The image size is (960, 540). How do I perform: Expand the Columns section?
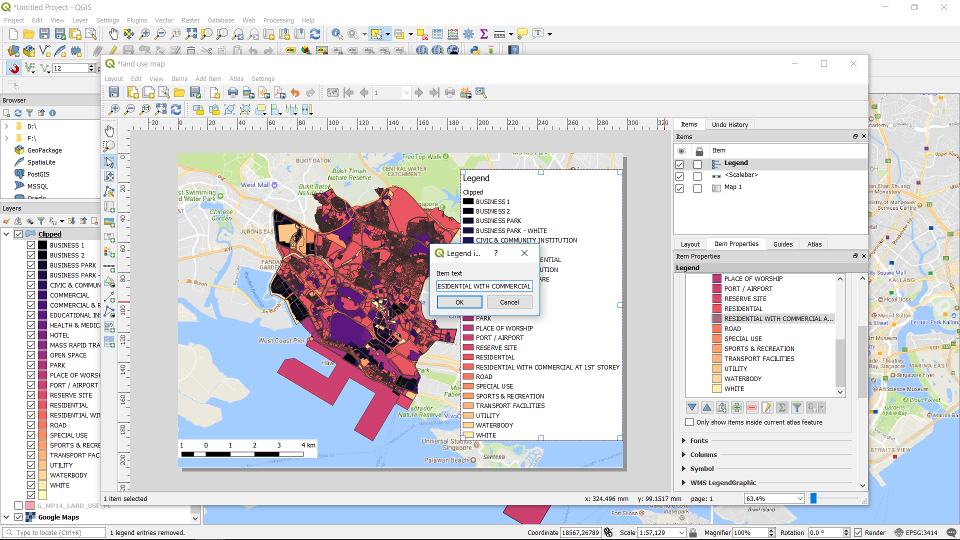[x=703, y=455]
